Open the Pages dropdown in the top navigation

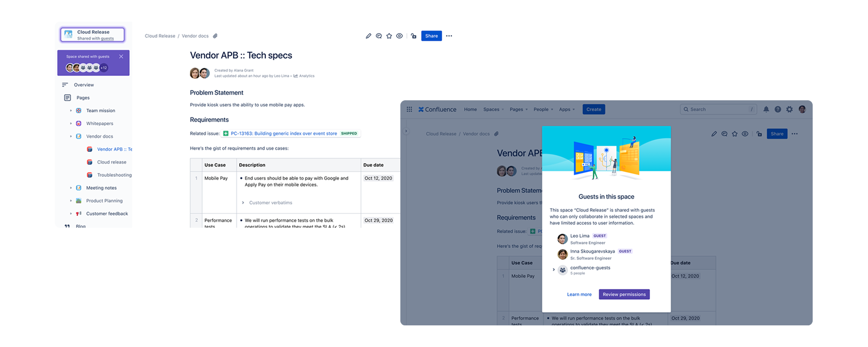(519, 110)
